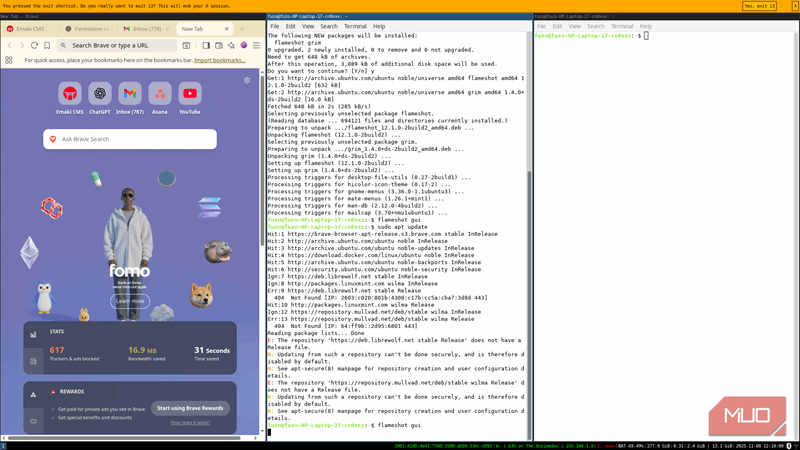Open the Search menu in right terminal
Viewport: 800px width, 450px height.
tap(596, 26)
